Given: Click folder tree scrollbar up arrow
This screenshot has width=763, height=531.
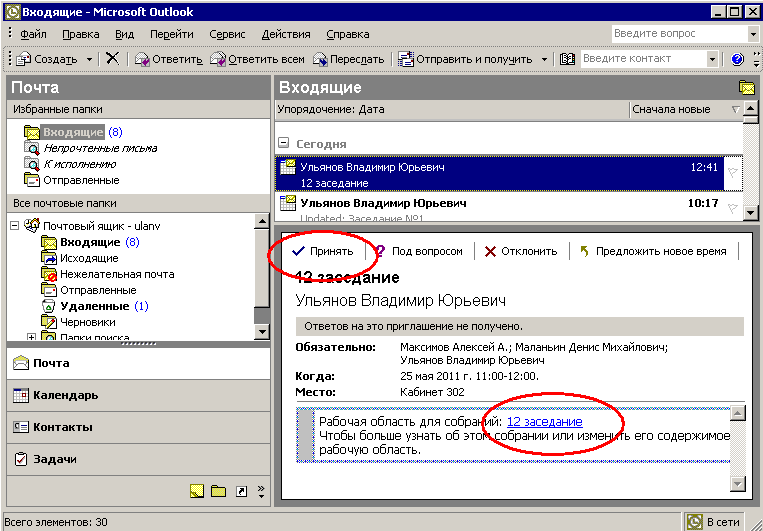Looking at the screenshot, I should [262, 221].
